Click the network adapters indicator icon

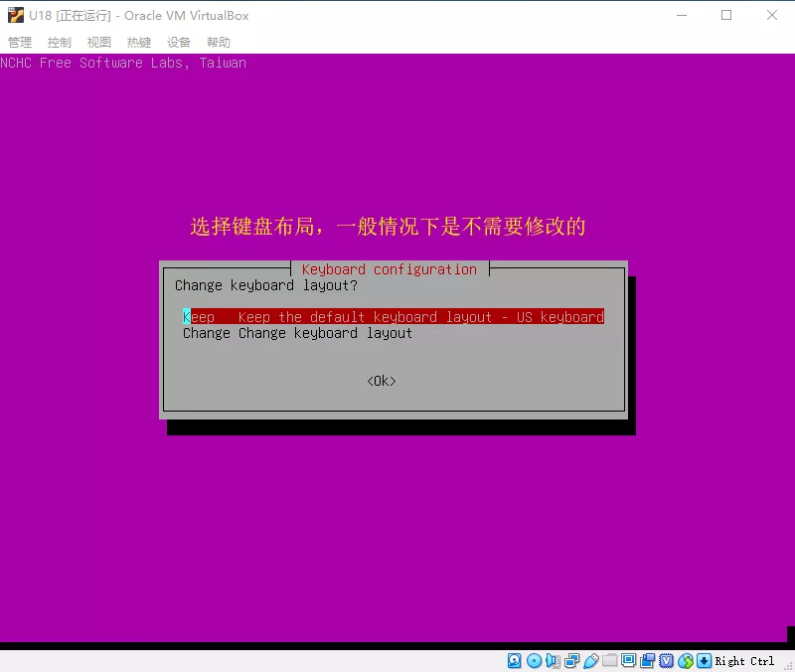(572, 661)
